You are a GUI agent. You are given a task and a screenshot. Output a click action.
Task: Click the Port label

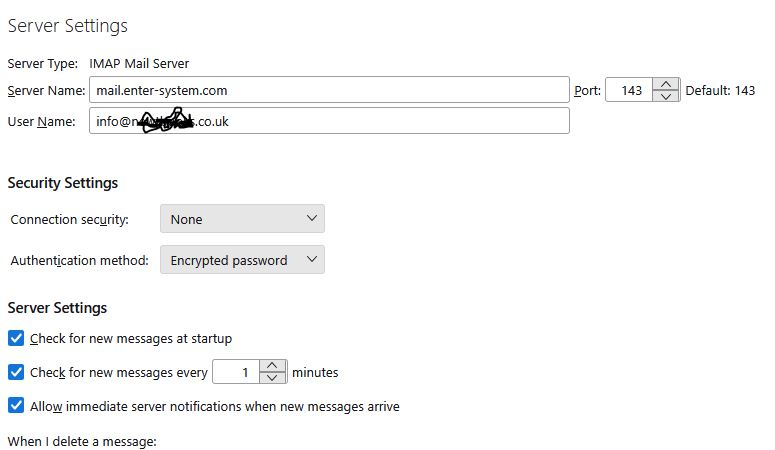[587, 90]
